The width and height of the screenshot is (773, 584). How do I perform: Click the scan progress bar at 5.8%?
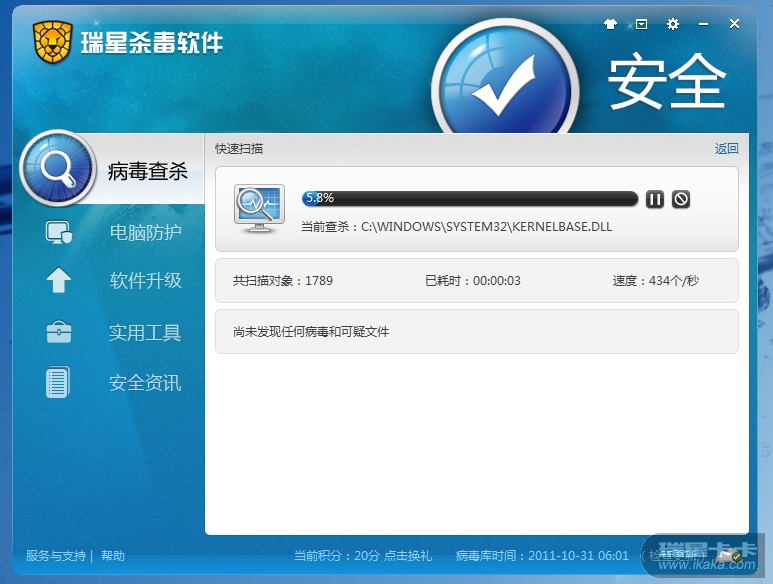pyautogui.click(x=470, y=199)
